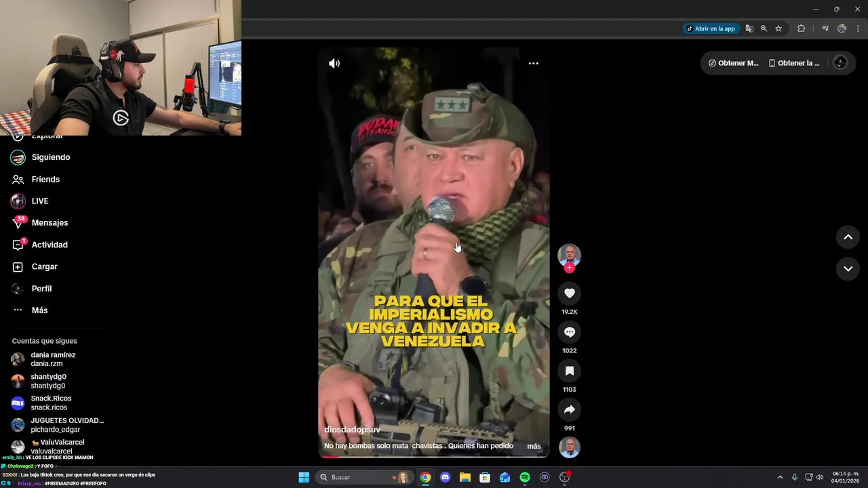
Task: Open the Chrome three-dot menu
Action: (858, 28)
